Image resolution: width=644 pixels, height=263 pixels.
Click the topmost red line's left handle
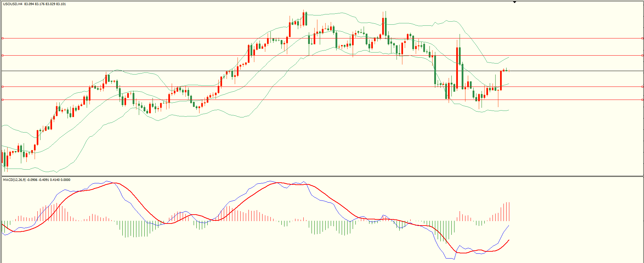pyautogui.click(x=3, y=38)
